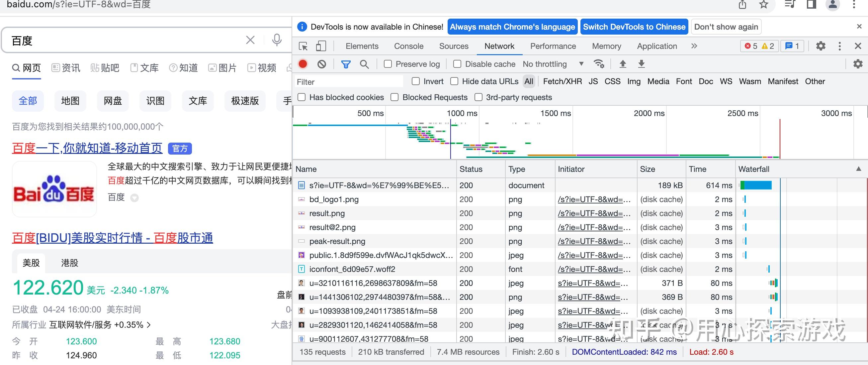
Task: Check the Disable cache option
Action: [457, 64]
